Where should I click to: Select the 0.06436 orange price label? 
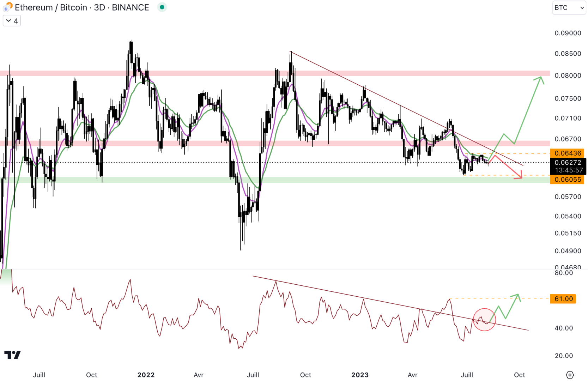pos(568,153)
